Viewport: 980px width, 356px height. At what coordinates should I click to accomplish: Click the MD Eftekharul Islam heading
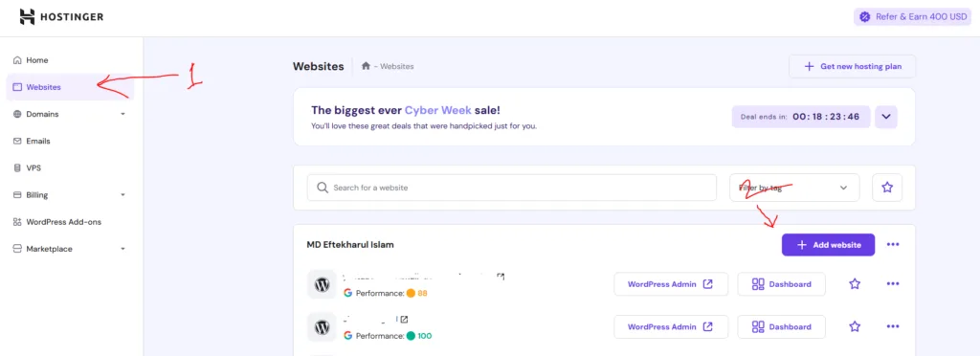point(350,245)
